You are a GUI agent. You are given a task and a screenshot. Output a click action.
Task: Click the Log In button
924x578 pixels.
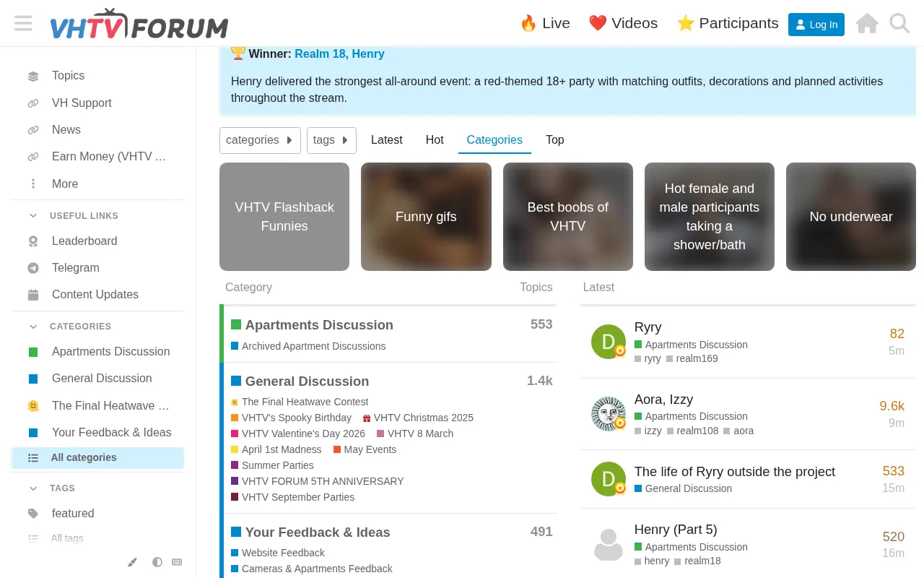coord(816,24)
